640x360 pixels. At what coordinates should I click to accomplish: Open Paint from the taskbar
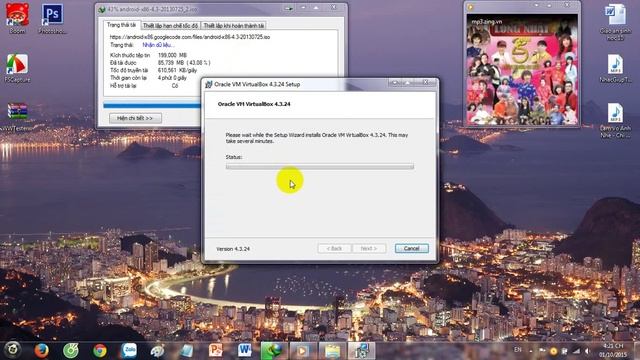click(x=158, y=351)
